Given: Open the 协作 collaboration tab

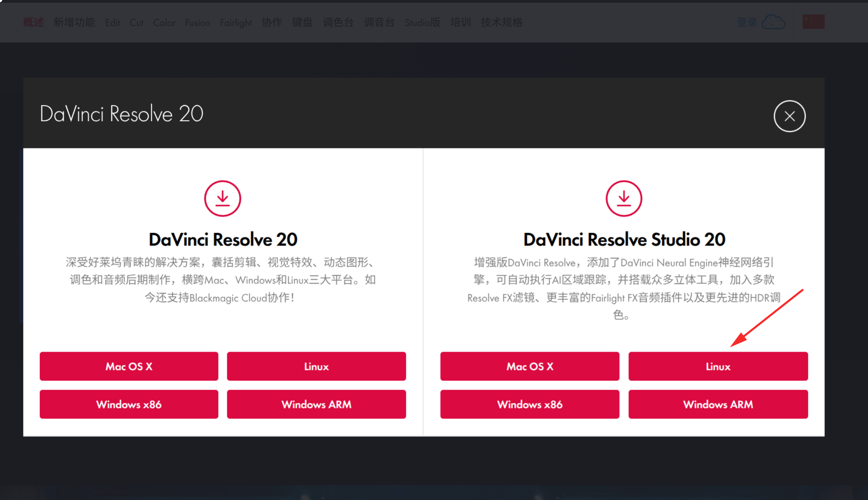Looking at the screenshot, I should coord(272,22).
